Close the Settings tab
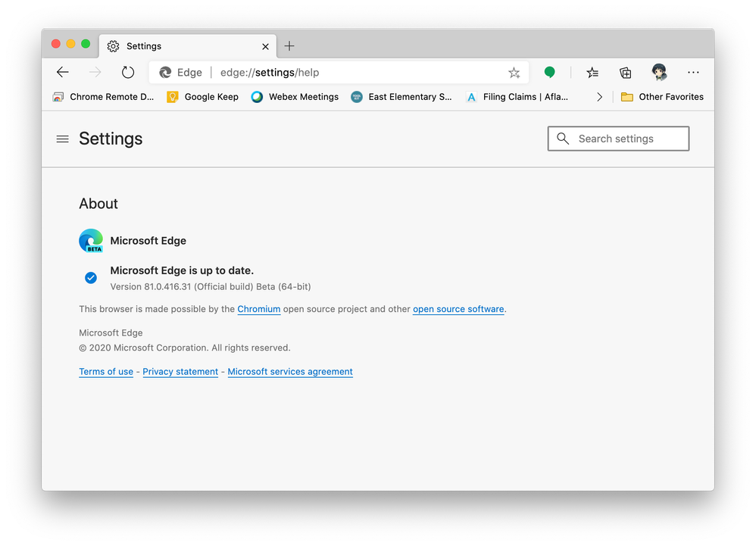Screen dimensions: 756x546 (x=265, y=46)
